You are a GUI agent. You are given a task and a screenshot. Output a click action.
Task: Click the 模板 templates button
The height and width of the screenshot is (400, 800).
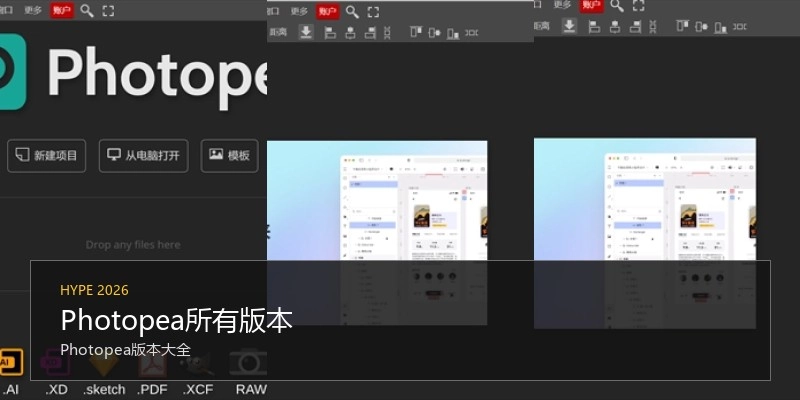pos(230,156)
